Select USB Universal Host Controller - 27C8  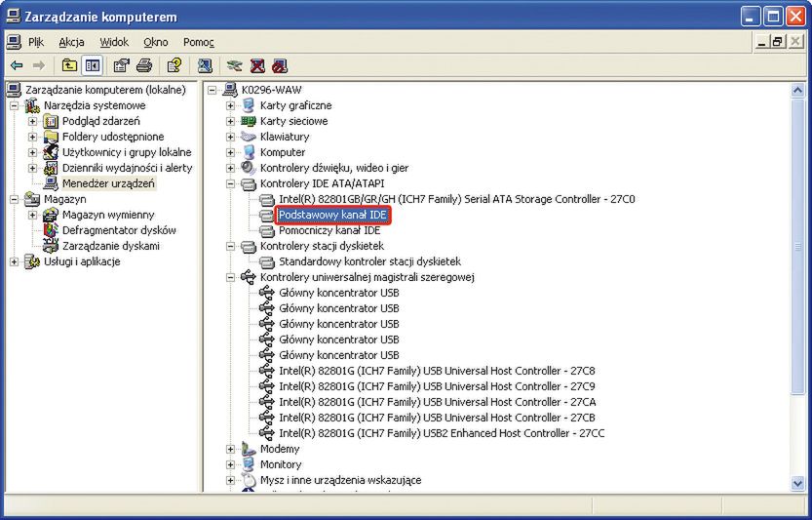coord(437,371)
